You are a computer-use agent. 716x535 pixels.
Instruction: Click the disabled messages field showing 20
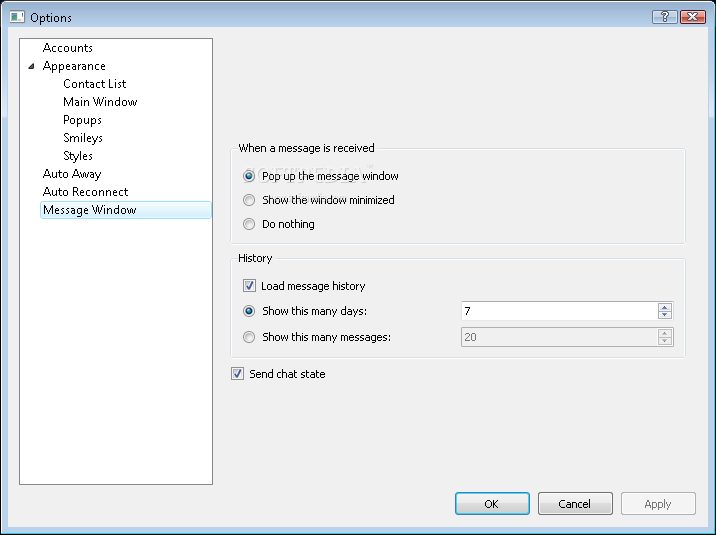tap(559, 337)
